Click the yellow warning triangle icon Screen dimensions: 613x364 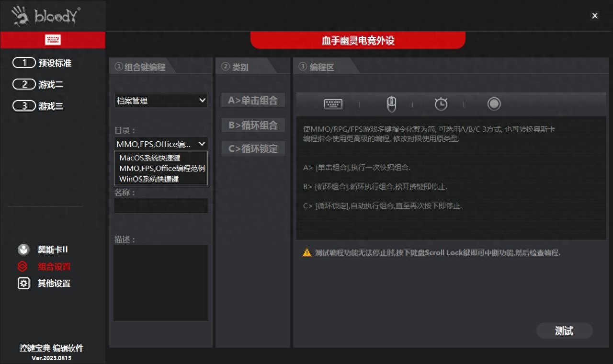tap(306, 252)
